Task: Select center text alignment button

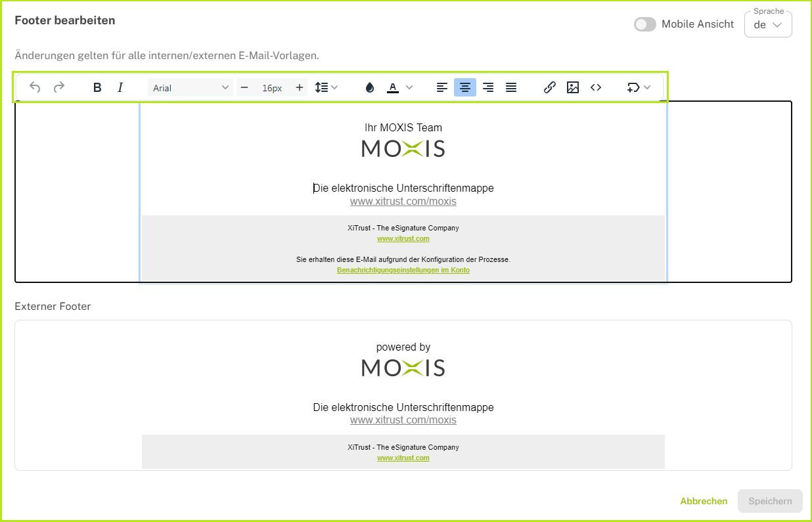Action: [465, 87]
